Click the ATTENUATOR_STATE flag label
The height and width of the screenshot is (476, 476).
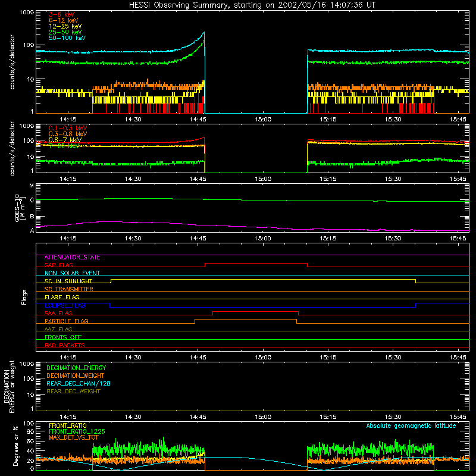(x=72, y=258)
